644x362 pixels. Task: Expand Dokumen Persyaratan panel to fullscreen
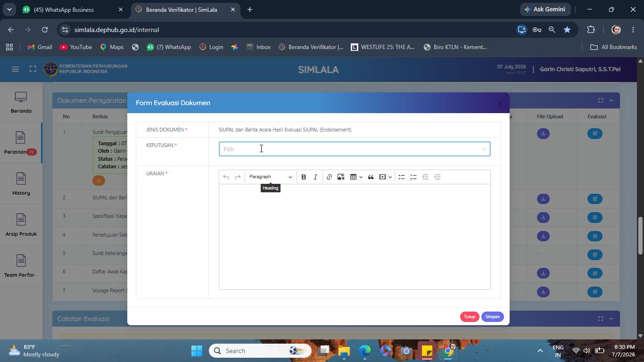click(601, 100)
